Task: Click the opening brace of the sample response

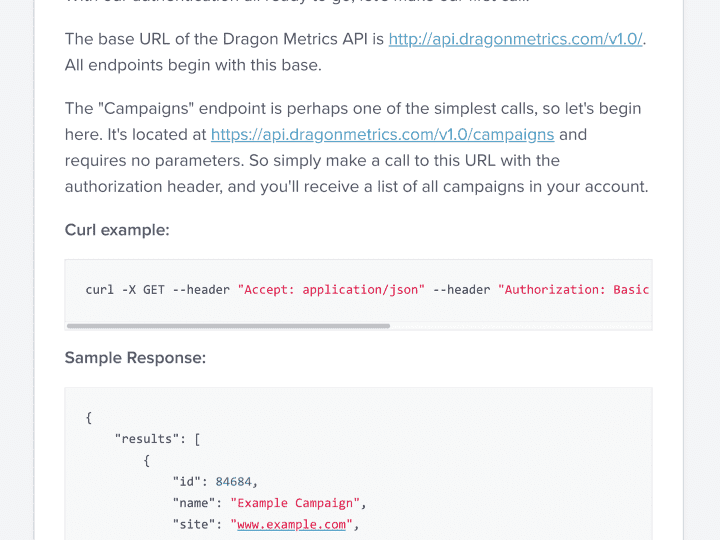Action: tap(90, 418)
